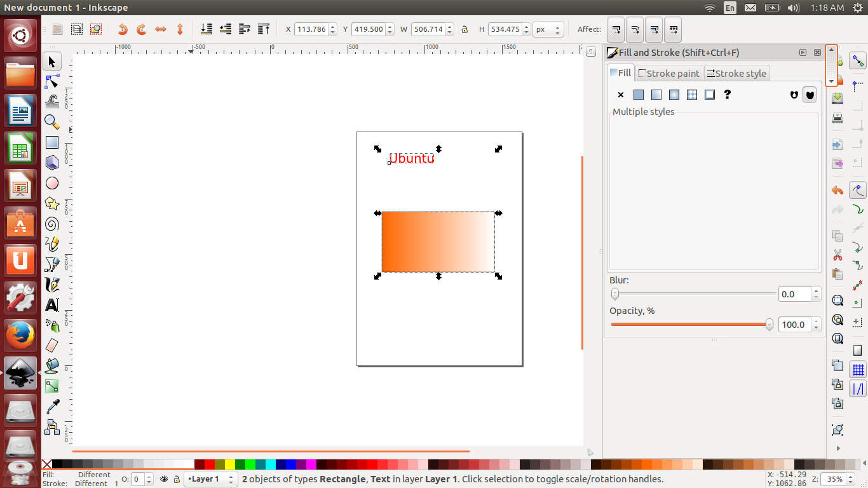The image size is (868, 488).
Task: Click the Blur slider
Action: [692, 294]
